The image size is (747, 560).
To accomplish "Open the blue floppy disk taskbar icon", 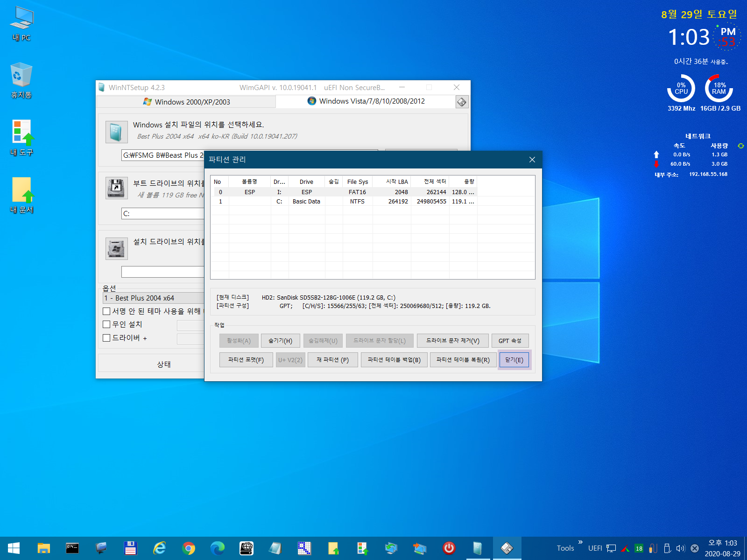I will tap(130, 548).
